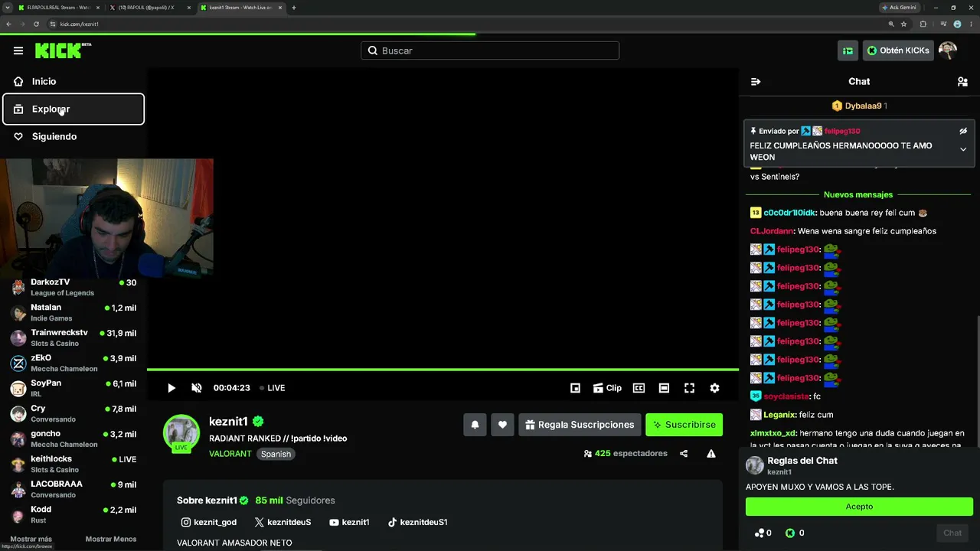The height and width of the screenshot is (551, 980).
Task: Follow keznit1 with the heart button
Action: tap(502, 425)
